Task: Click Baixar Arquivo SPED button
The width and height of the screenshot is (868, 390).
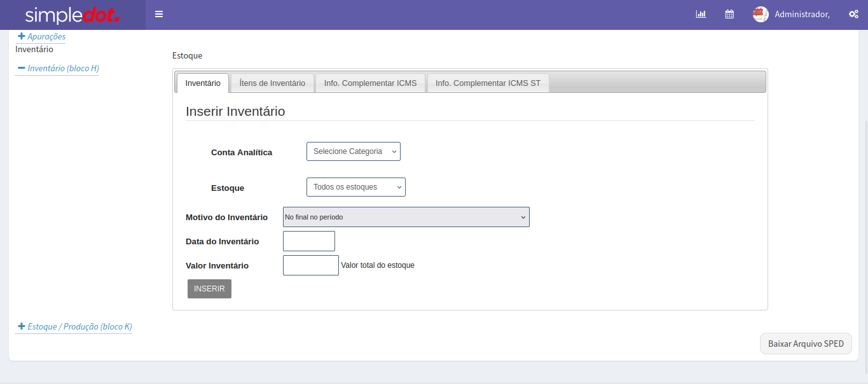Action: (806, 344)
